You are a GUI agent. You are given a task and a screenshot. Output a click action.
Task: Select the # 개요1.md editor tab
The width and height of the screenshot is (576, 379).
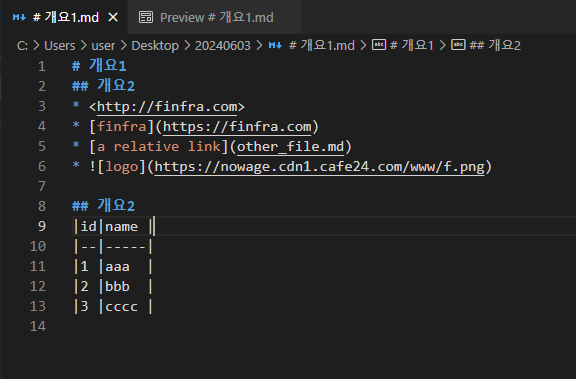[64, 17]
